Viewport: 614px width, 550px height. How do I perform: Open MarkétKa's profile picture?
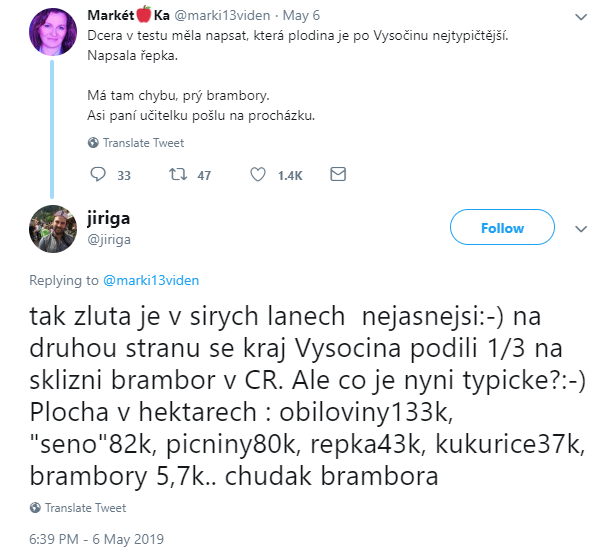click(52, 32)
